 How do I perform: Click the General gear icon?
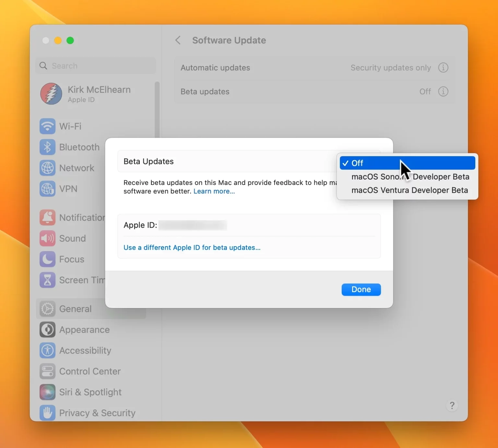point(47,309)
